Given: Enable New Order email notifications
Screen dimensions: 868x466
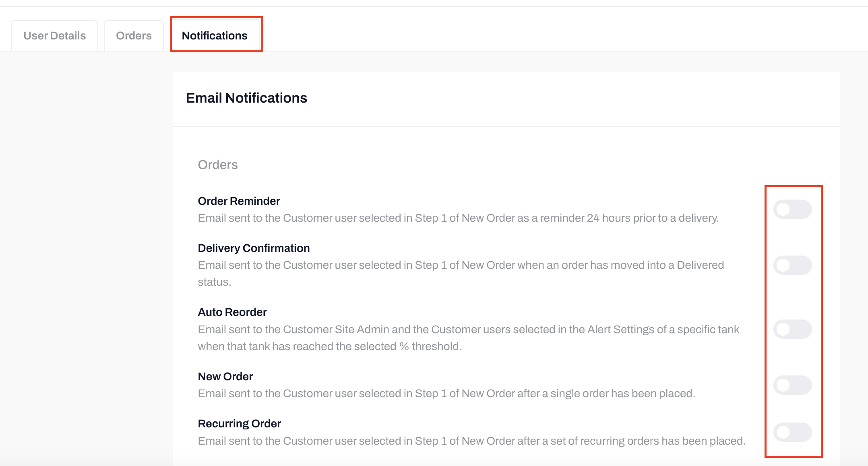Looking at the screenshot, I should [792, 385].
